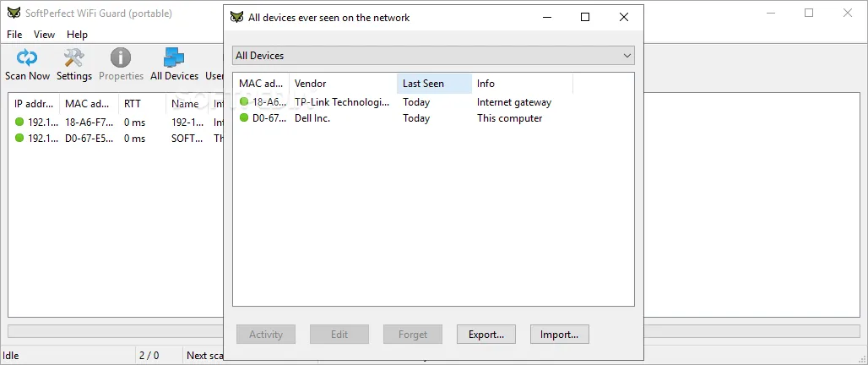The height and width of the screenshot is (365, 868).
Task: Select MAC 18-A6-F7 in main window
Action: point(90,123)
